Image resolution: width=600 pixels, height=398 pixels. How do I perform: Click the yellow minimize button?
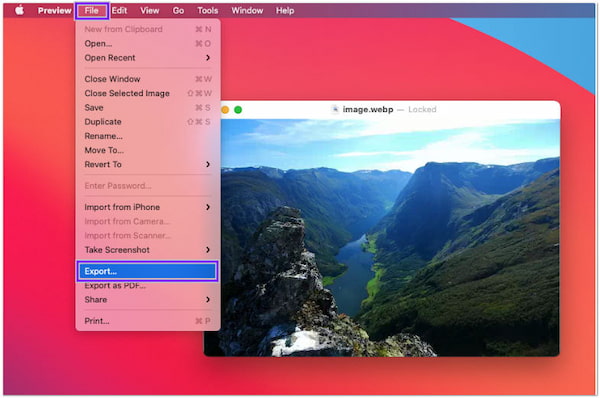tap(225, 110)
